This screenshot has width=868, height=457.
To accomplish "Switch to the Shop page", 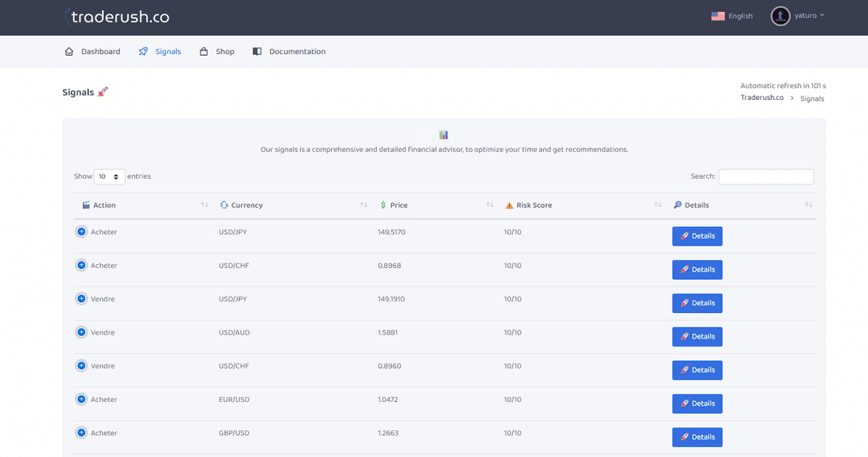I will pyautogui.click(x=217, y=51).
